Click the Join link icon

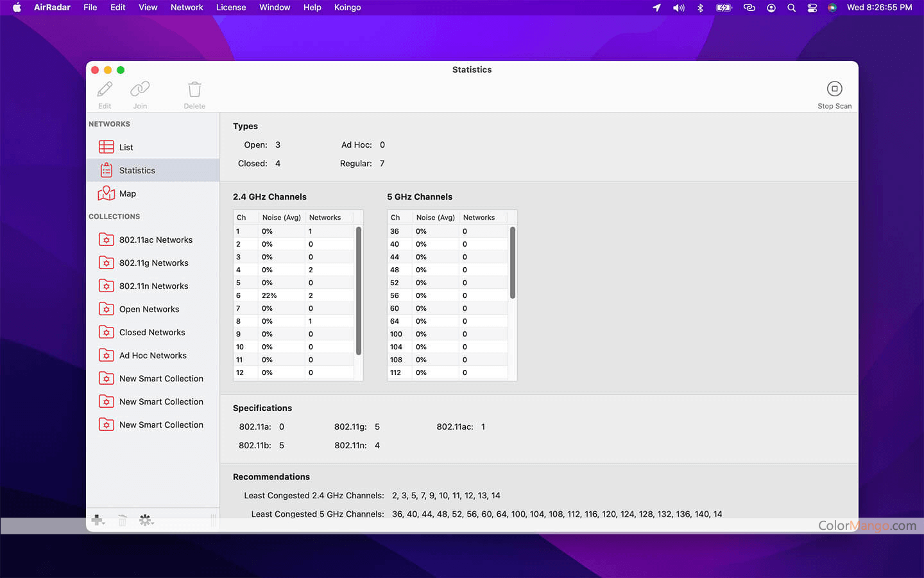(140, 89)
